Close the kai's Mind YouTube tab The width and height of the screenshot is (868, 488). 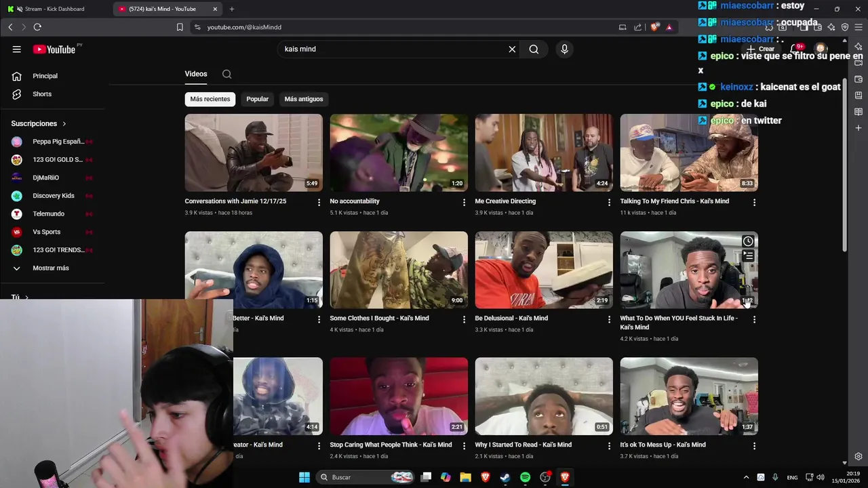tap(216, 9)
